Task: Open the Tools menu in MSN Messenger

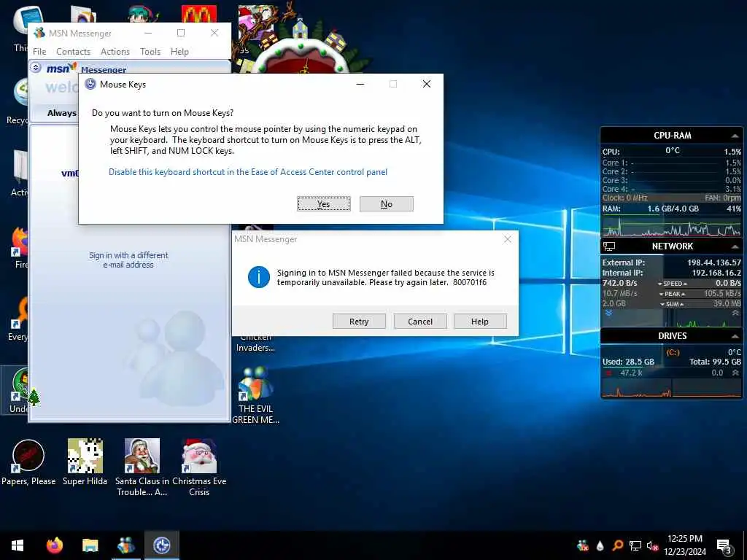Action: (x=150, y=52)
